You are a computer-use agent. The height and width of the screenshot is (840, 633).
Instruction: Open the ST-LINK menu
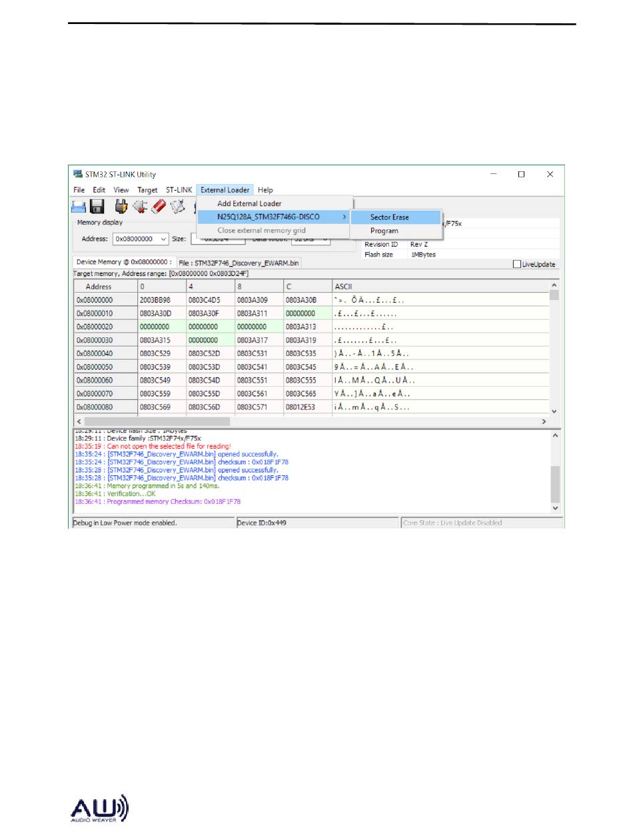tap(179, 190)
